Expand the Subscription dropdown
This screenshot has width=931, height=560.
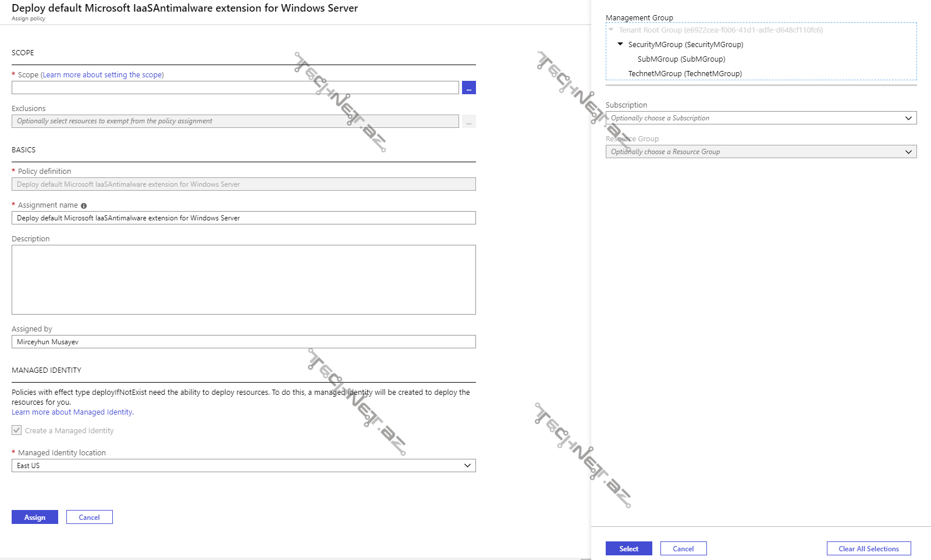pyautogui.click(x=761, y=118)
